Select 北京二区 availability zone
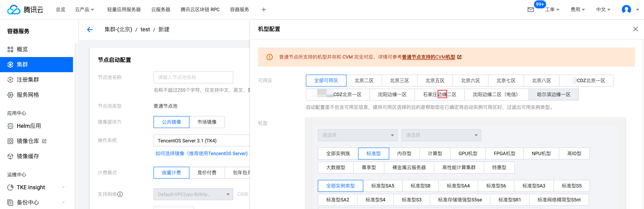 [364, 81]
